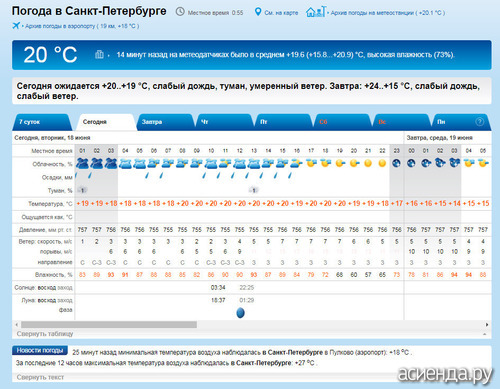
Task: Click the Завтра, среда, 19 июня header
Action: (439, 138)
